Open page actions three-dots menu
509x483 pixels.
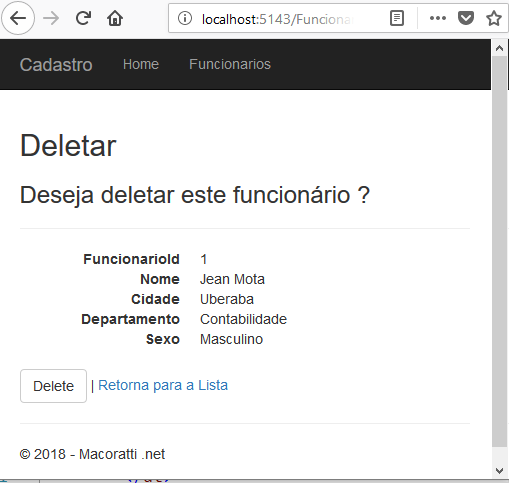pyautogui.click(x=438, y=18)
